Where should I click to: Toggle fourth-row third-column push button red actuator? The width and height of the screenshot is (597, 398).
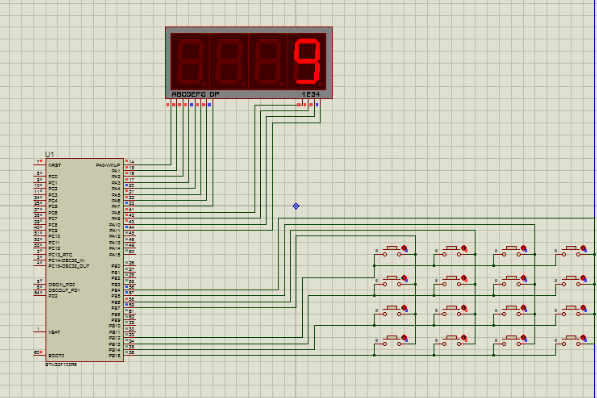pyautogui.click(x=524, y=338)
